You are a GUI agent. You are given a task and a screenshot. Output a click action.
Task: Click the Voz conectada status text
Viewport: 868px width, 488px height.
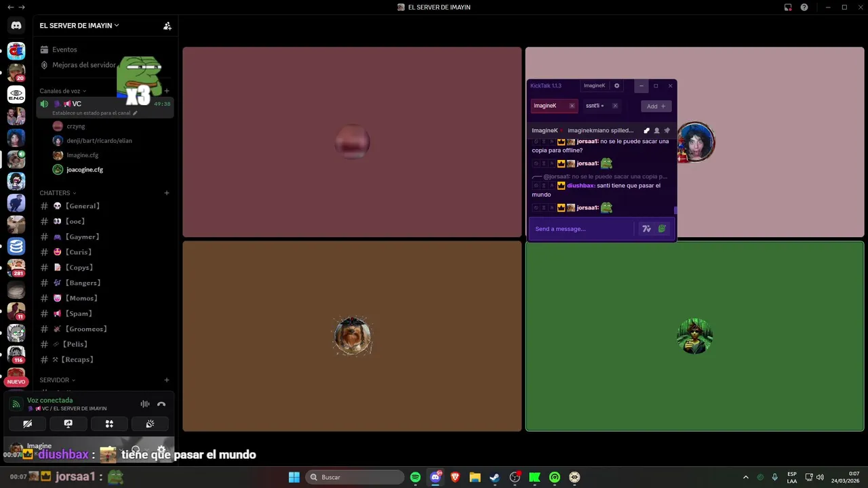point(50,401)
